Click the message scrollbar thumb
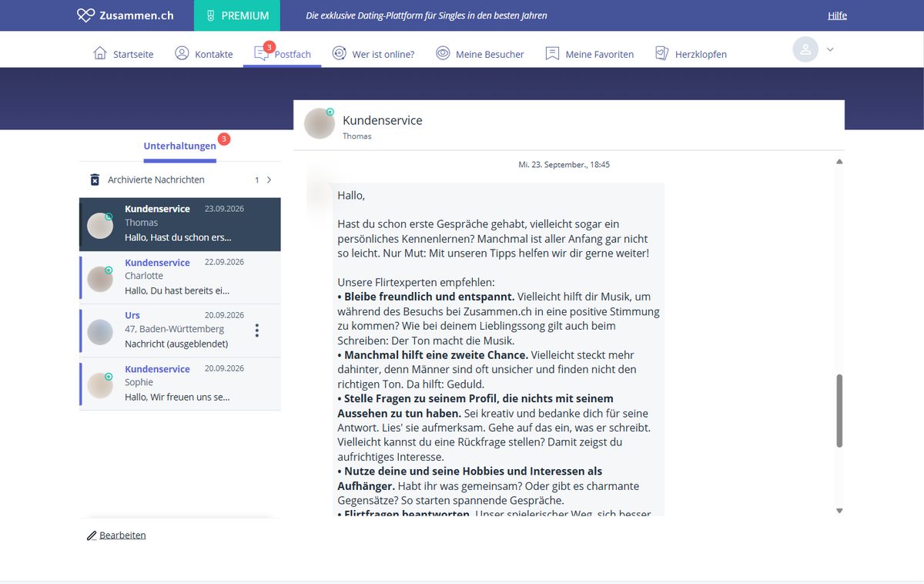 [839, 411]
